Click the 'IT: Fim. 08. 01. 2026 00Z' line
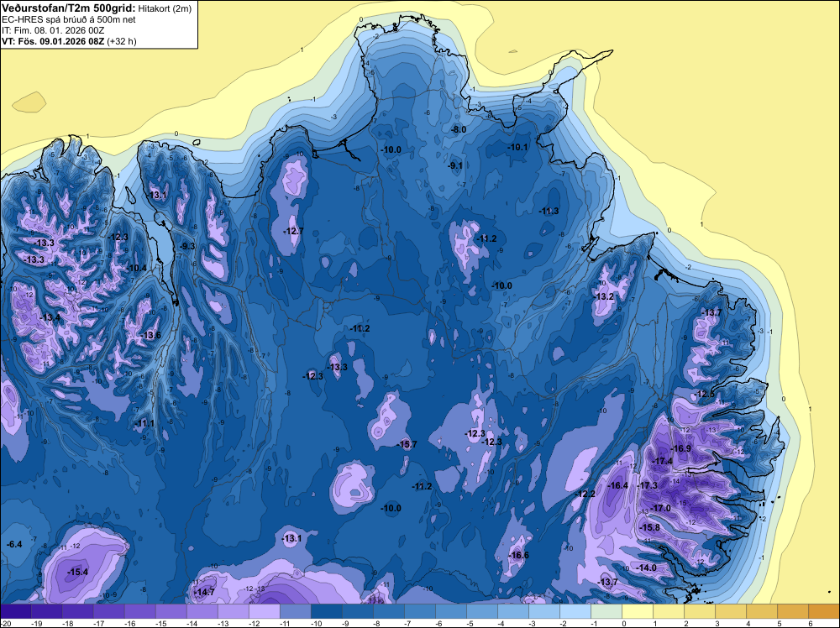 pyautogui.click(x=54, y=30)
